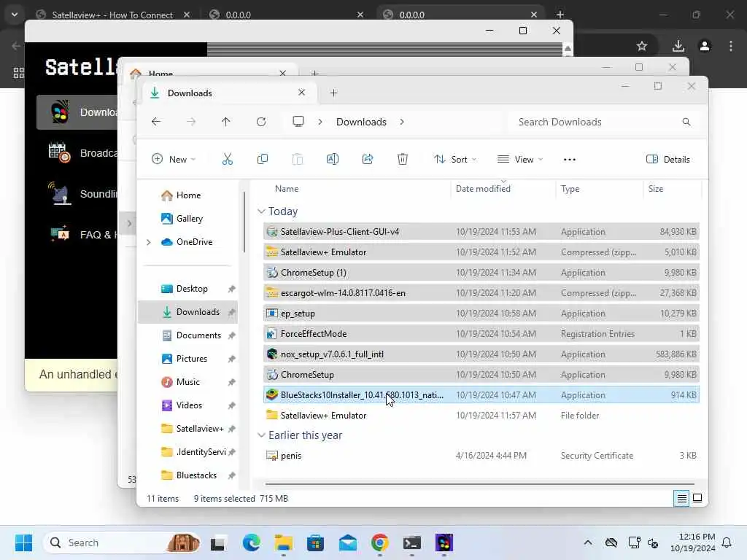The height and width of the screenshot is (560, 747).
Task: Click the Rename icon in toolbar
Action: [x=332, y=159]
